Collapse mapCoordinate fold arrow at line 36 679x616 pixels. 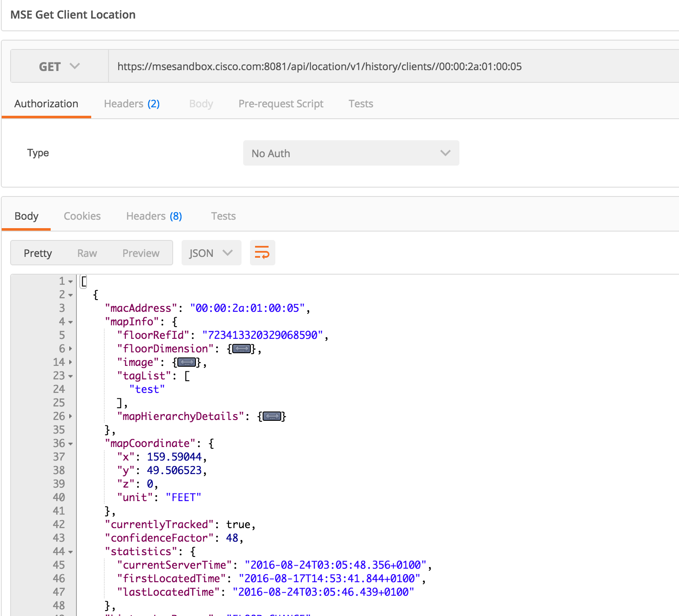pos(71,444)
